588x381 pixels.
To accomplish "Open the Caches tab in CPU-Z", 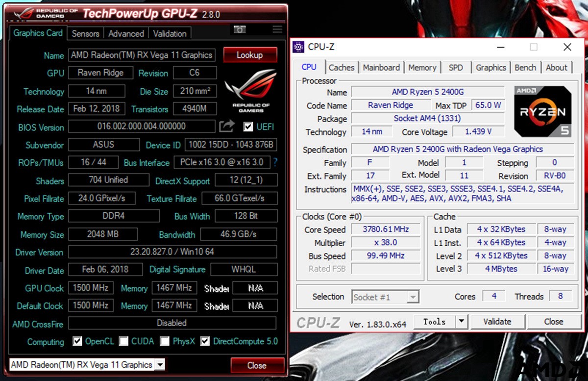I will click(x=342, y=68).
